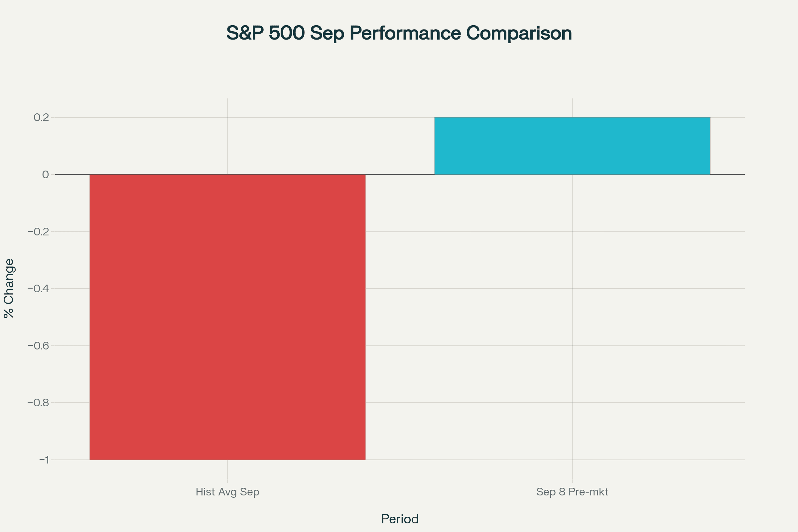Click the Hist Avg Sep axis label

tap(227, 492)
